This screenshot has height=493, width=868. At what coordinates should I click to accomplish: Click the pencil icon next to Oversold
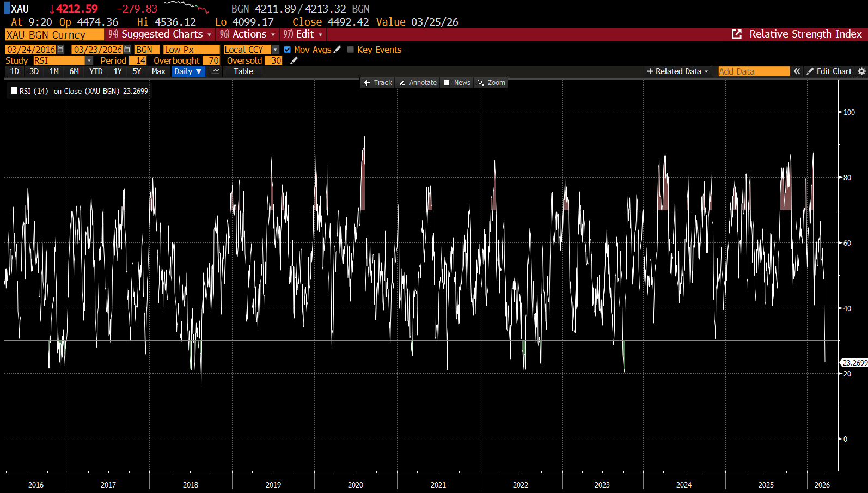click(x=294, y=60)
